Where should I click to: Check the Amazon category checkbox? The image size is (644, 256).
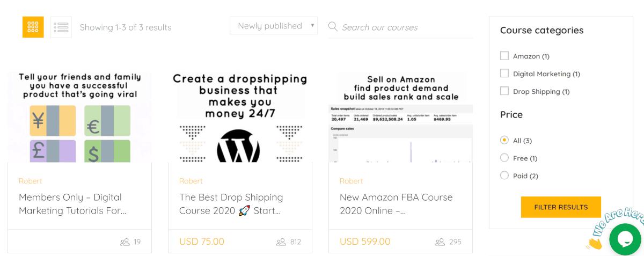[x=504, y=55]
